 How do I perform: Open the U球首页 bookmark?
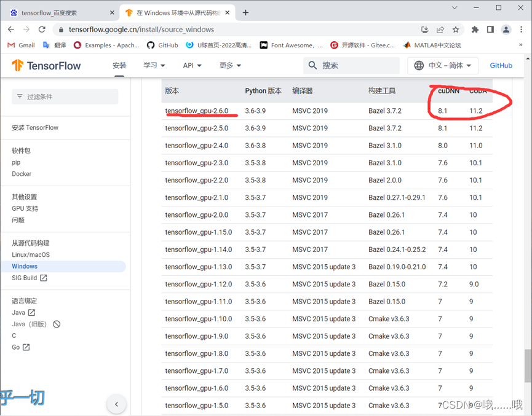click(218, 45)
